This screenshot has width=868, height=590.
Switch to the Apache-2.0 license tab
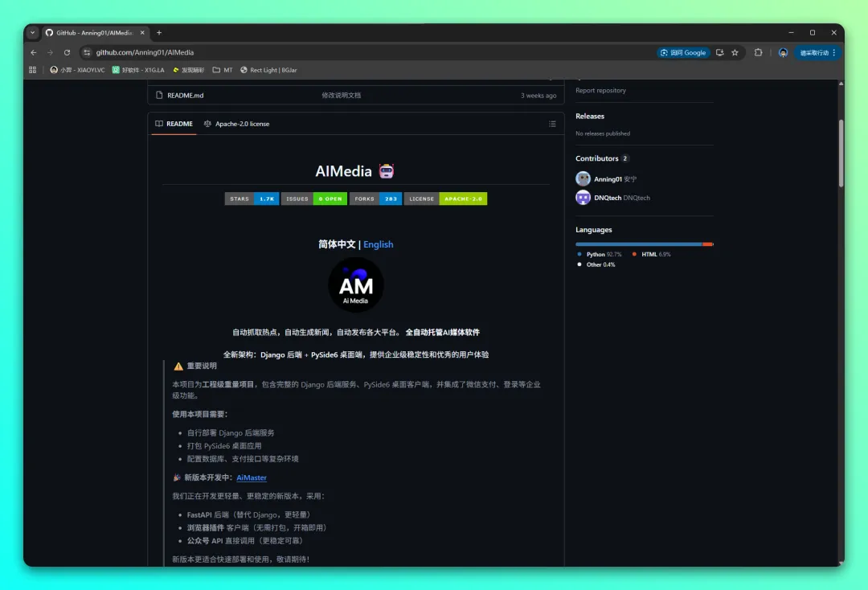pos(236,124)
